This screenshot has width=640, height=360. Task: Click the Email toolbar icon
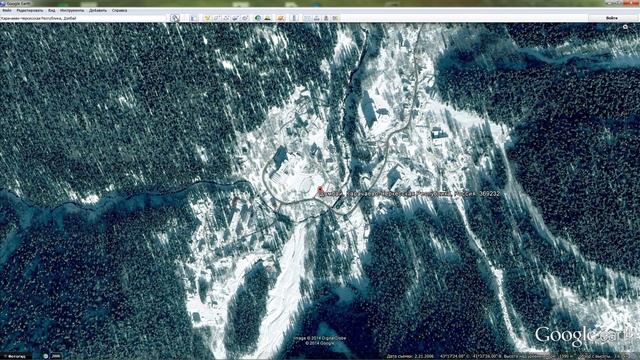[307, 18]
